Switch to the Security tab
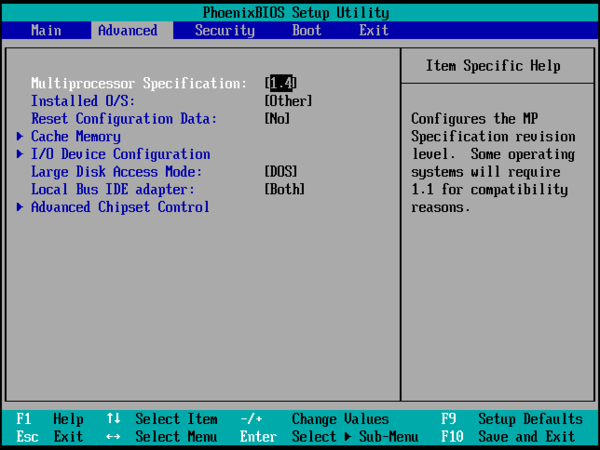The width and height of the screenshot is (600, 450). pyautogui.click(x=224, y=30)
